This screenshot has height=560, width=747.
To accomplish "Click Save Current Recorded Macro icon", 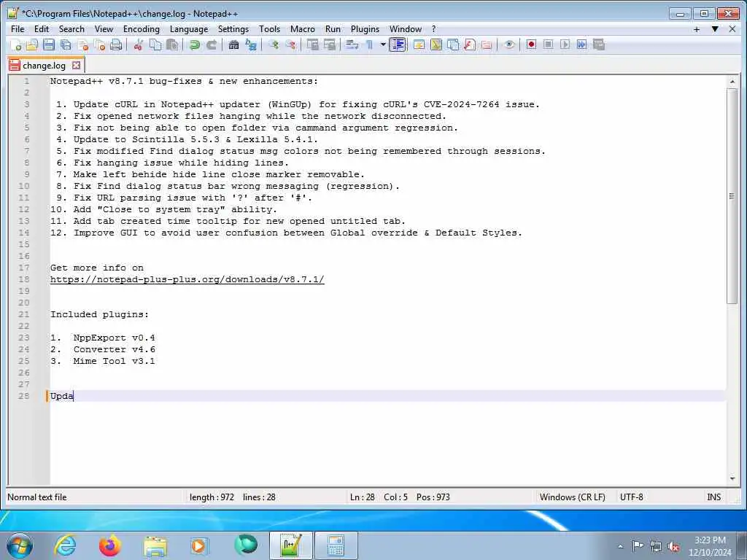I will [599, 44].
